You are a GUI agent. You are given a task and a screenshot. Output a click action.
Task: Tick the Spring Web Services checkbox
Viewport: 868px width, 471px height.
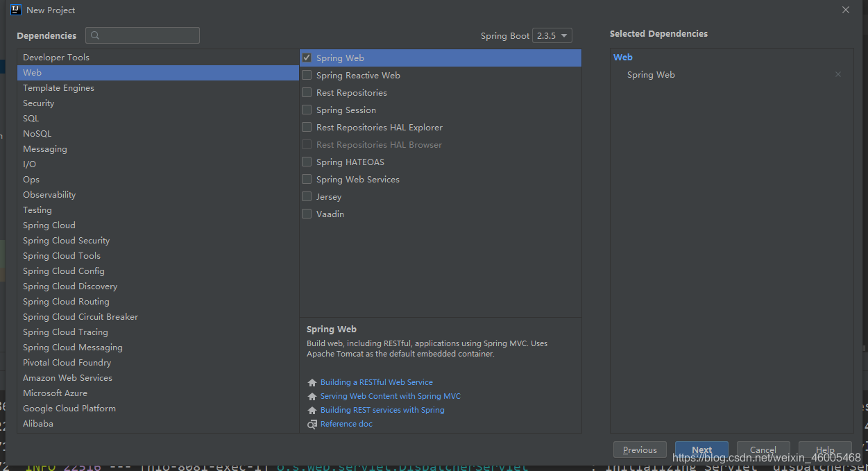[x=307, y=179]
